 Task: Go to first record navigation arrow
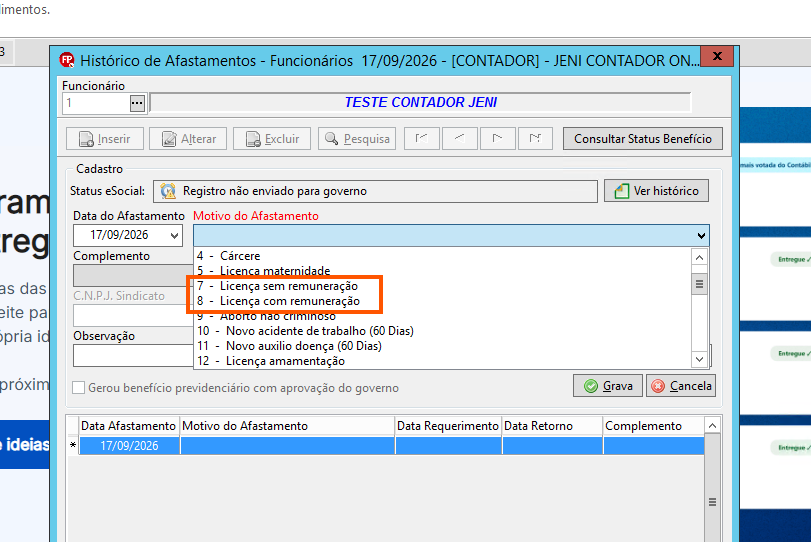(422, 138)
